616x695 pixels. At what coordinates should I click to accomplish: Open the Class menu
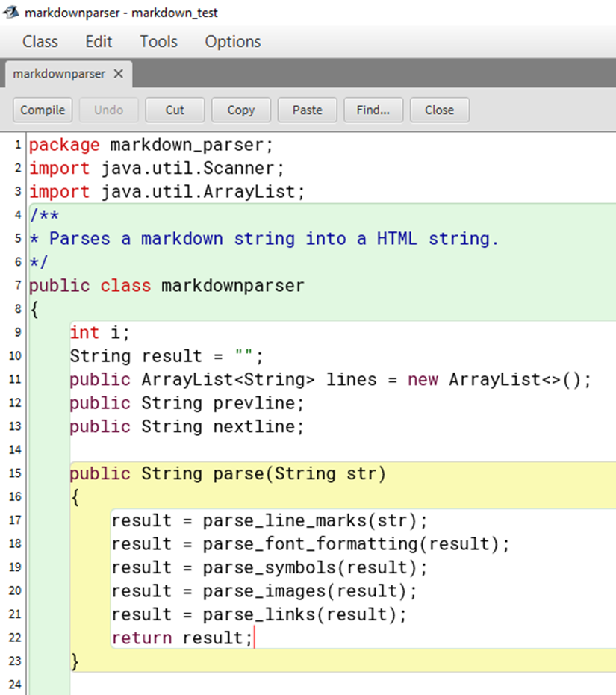40,42
